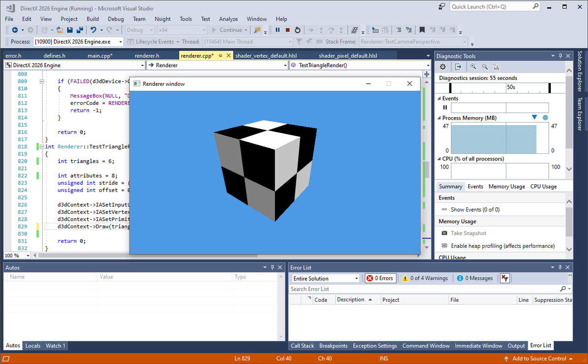Open Diagnostic Tools settings gear icon
Viewport: 588px width, 364px height.
coord(442,67)
